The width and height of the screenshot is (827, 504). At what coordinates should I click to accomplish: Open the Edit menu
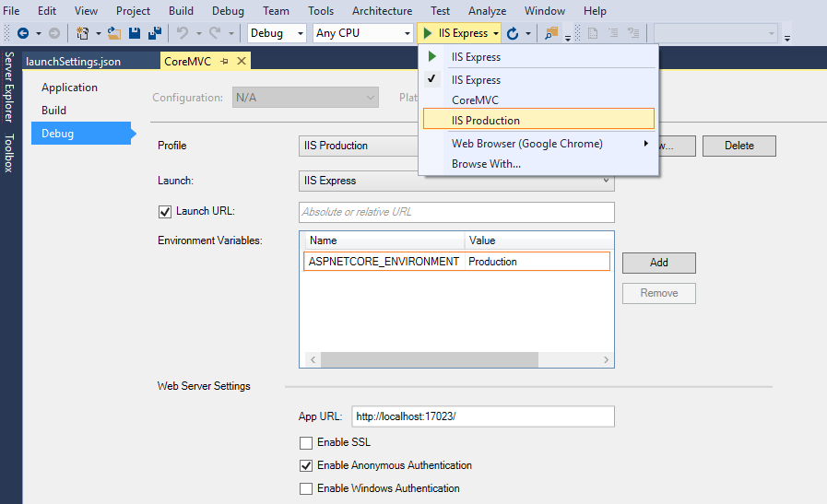pyautogui.click(x=47, y=10)
